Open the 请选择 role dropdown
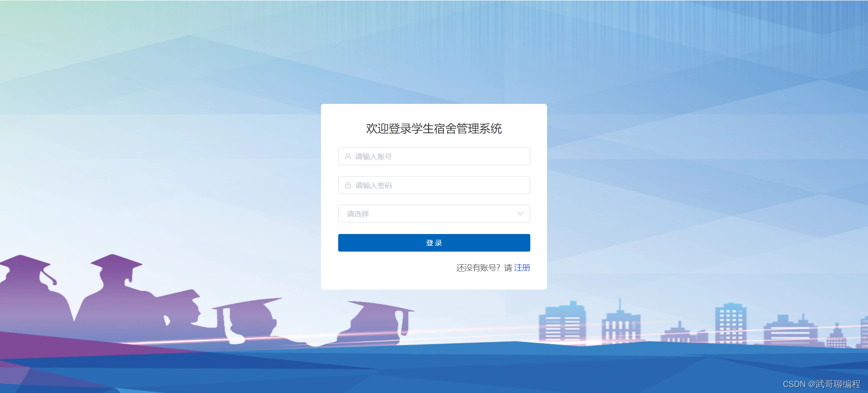The image size is (868, 393). (x=434, y=214)
